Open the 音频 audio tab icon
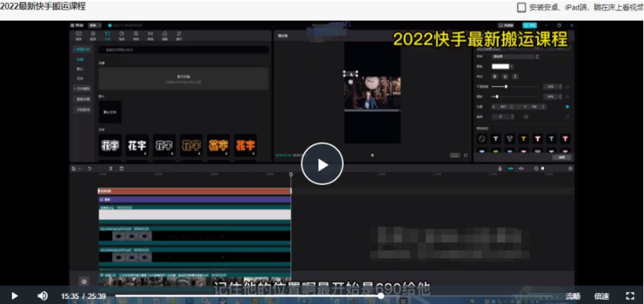Screen dimensions: 644x304 [93, 35]
